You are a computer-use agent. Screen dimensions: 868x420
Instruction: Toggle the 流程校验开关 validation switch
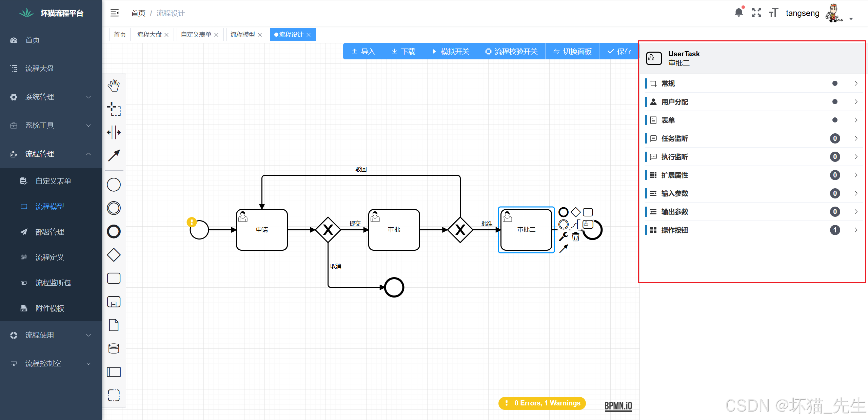511,52
